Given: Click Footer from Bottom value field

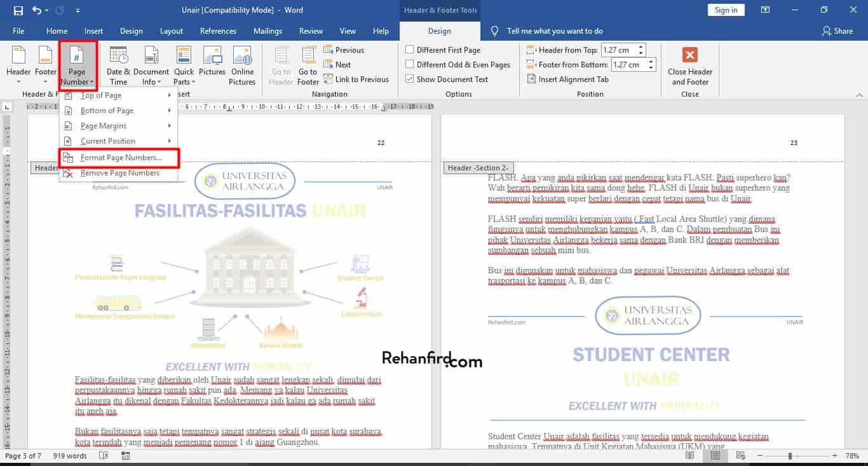Looking at the screenshot, I should pos(628,65).
